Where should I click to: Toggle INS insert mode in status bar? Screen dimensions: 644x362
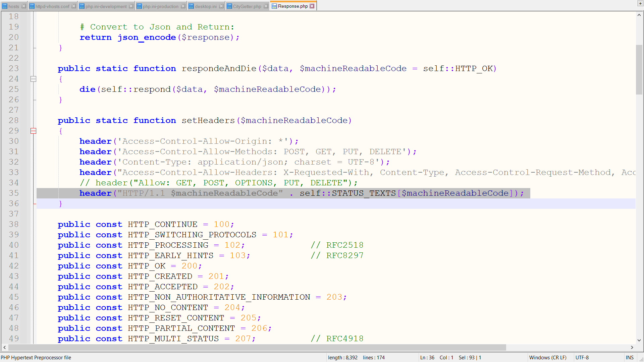point(630,358)
